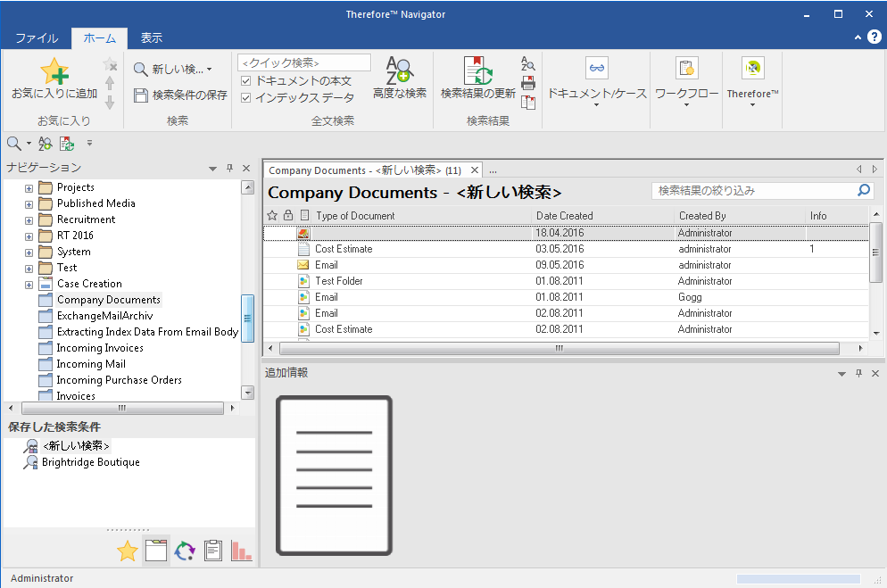Select Test Folder row dated 01.08.2011
The image size is (887, 588).
[x=566, y=281]
